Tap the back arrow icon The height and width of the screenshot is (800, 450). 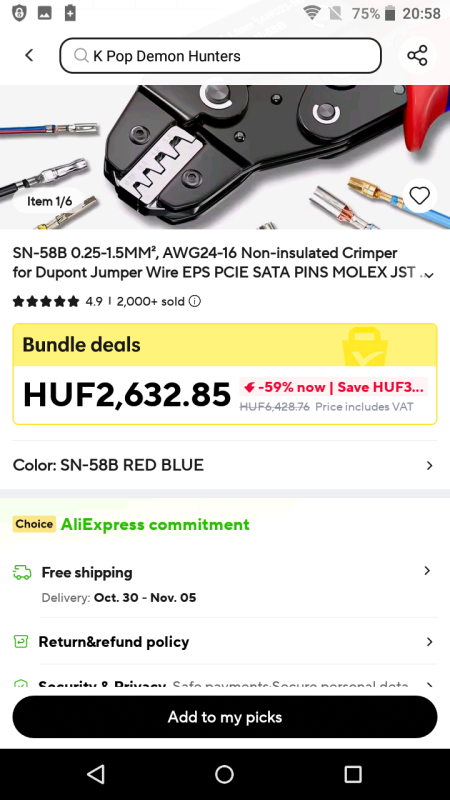click(29, 55)
